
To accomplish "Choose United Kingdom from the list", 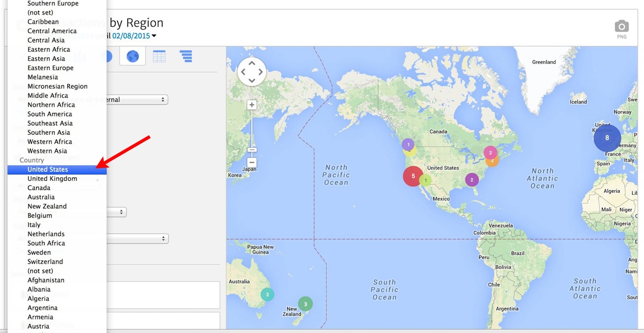I will click(x=52, y=179).
